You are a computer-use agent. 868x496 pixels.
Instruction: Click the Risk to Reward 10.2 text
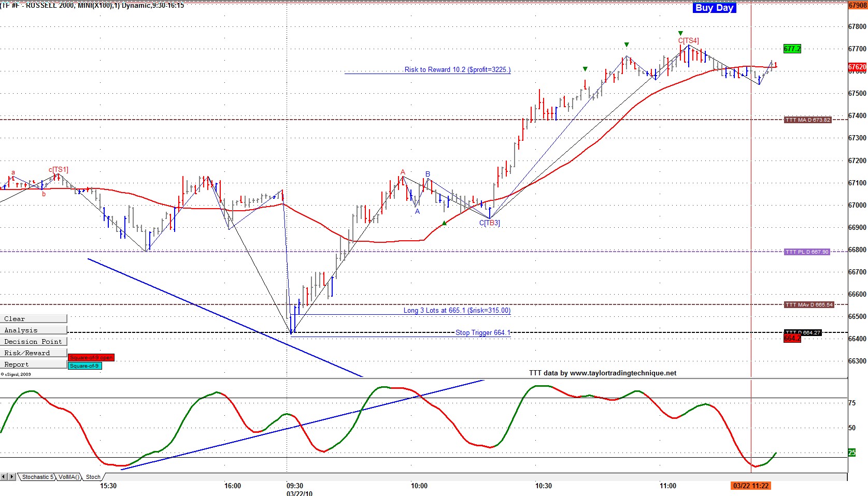(458, 69)
